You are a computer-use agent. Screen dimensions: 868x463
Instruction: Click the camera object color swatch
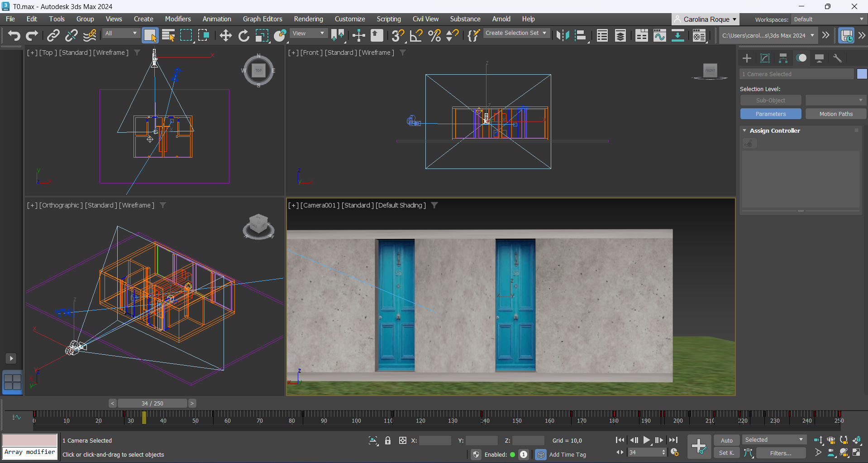[x=862, y=74]
